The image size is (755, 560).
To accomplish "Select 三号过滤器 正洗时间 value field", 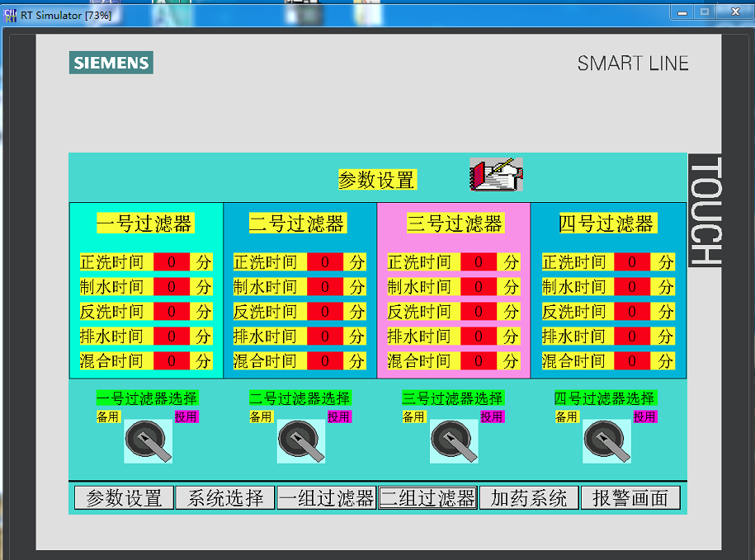I will click(x=479, y=262).
